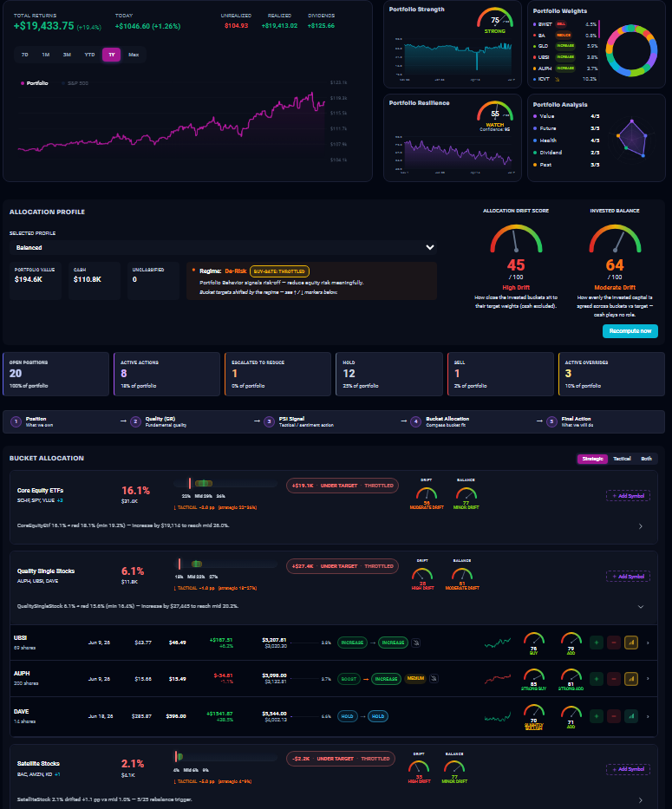This screenshot has height=809, width=672.
Task: Click BUY-GATE: THROTTLED regime badge
Action: (280, 271)
